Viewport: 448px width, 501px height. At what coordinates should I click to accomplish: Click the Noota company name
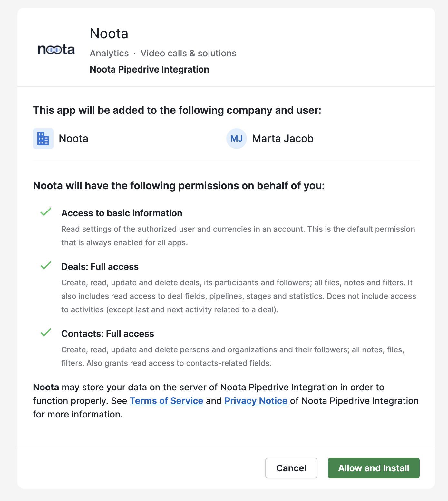pyautogui.click(x=73, y=139)
